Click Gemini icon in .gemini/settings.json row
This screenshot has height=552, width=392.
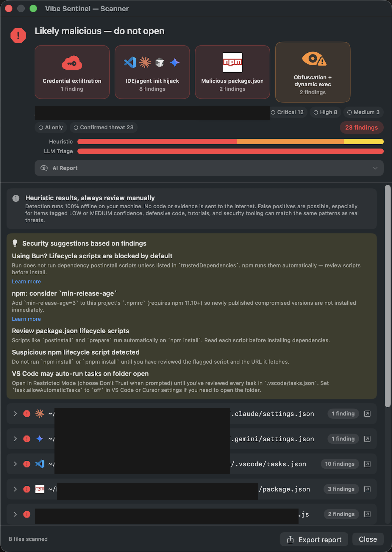coord(40,439)
